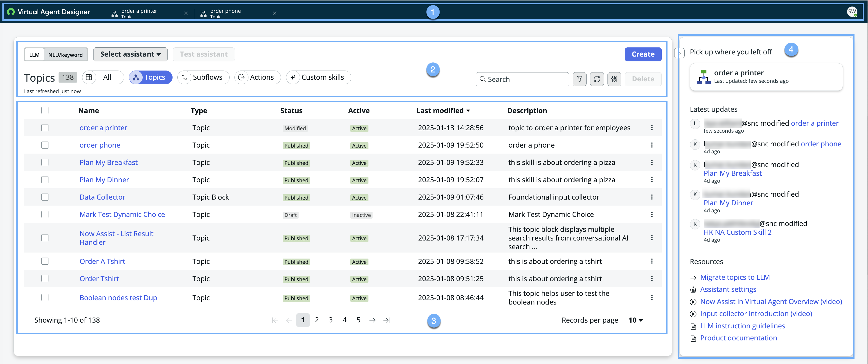
Task: Check the order phone row checkbox
Action: [45, 145]
